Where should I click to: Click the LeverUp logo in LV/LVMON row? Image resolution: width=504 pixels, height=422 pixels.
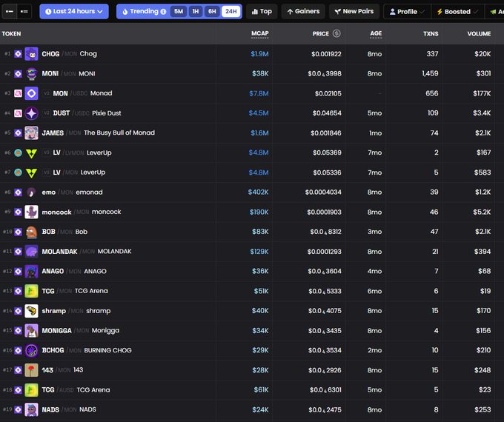click(31, 153)
